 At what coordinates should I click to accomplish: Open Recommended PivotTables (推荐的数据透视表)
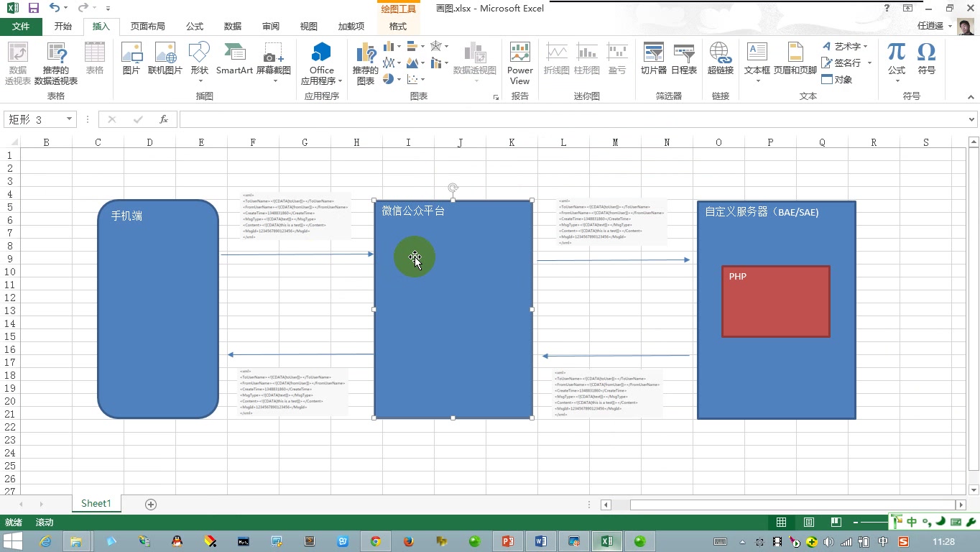pyautogui.click(x=56, y=63)
